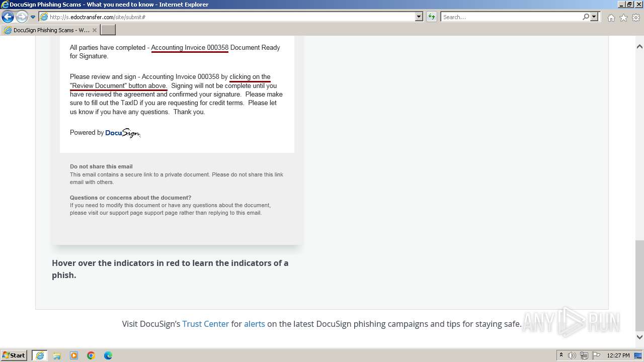Click Internet Explorer taskbar icon
644x362 pixels.
pos(40,355)
